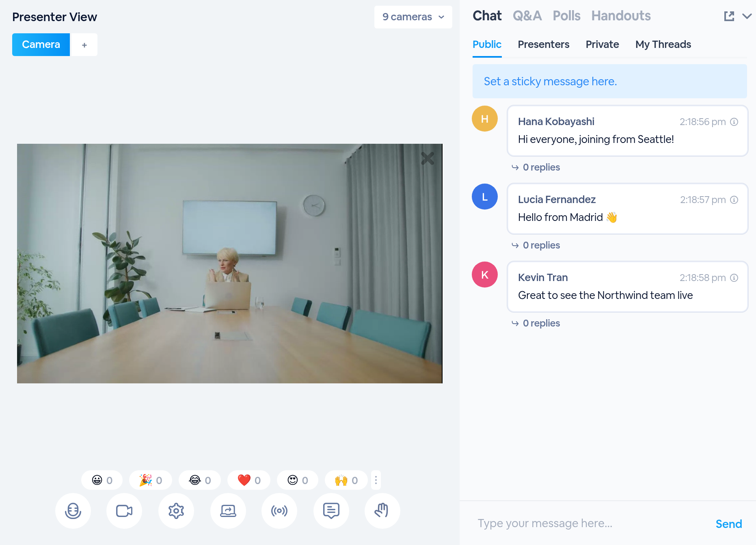Expand replies under Hana Kobayashi's message
The height and width of the screenshot is (545, 756).
tap(536, 167)
